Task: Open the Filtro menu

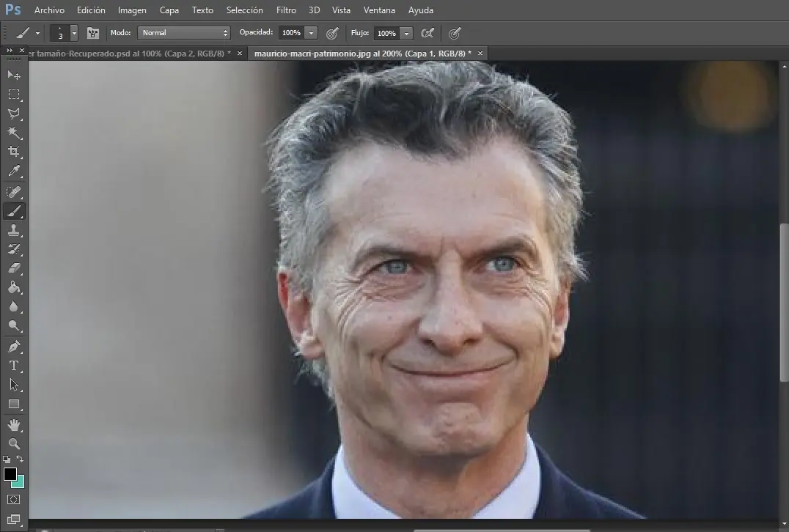Action: click(286, 10)
